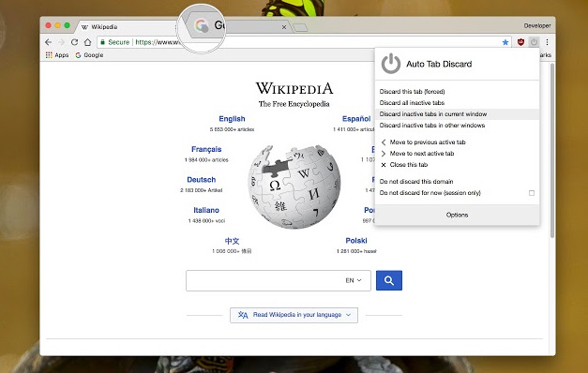Open Français Wikipedia link
Screen dimensions: 588x373
pos(206,149)
